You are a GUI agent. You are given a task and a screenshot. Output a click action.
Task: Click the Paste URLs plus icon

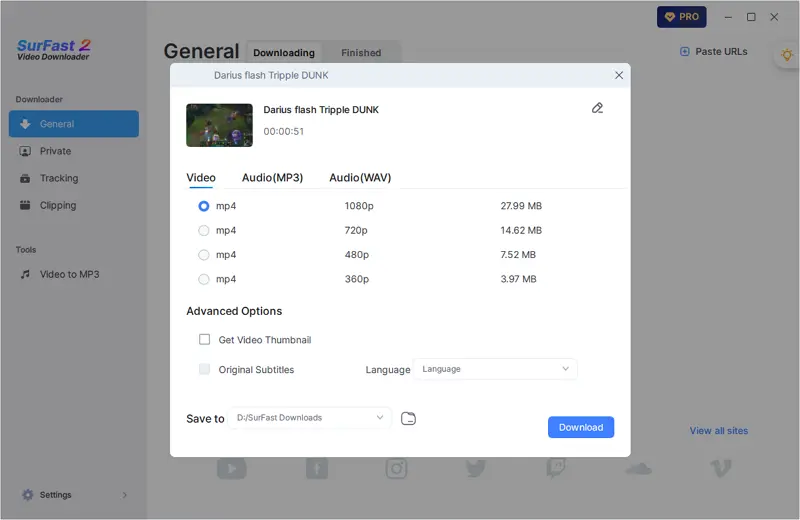(x=685, y=52)
